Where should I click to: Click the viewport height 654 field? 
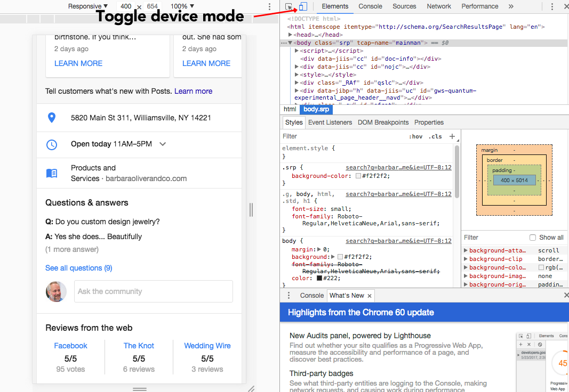(x=153, y=6)
